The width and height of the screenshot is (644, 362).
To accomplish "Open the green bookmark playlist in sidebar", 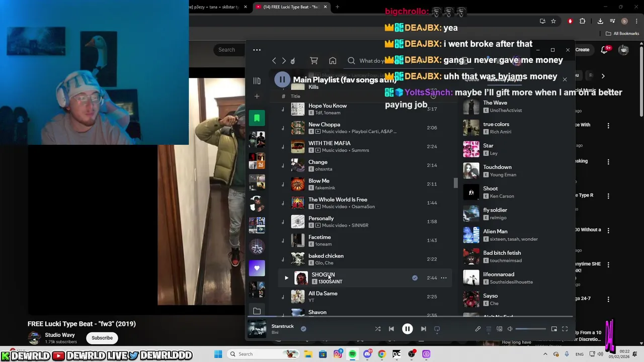I will click(257, 118).
